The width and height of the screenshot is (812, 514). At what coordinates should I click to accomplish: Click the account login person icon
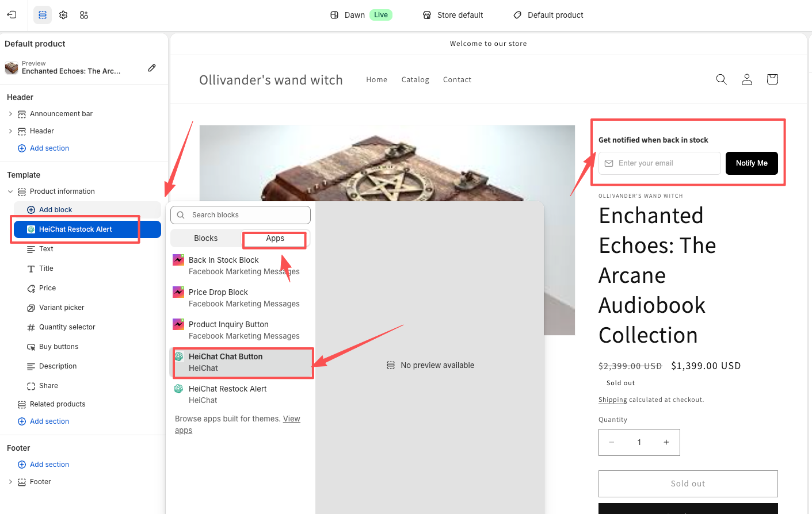(x=746, y=79)
